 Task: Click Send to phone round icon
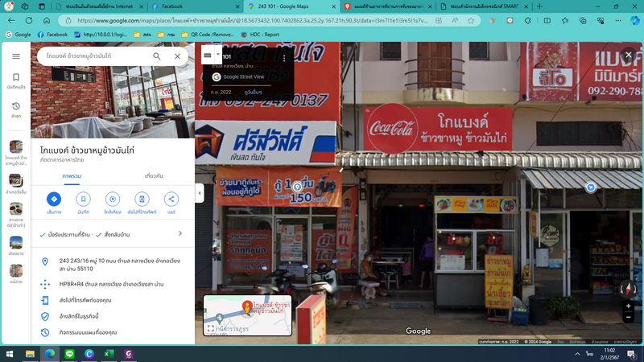pos(142,199)
